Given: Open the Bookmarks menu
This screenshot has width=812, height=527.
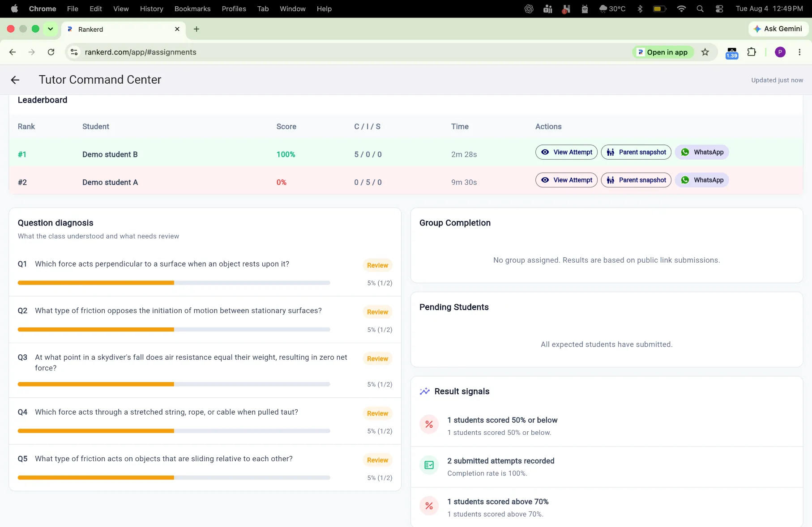Looking at the screenshot, I should click(x=192, y=8).
